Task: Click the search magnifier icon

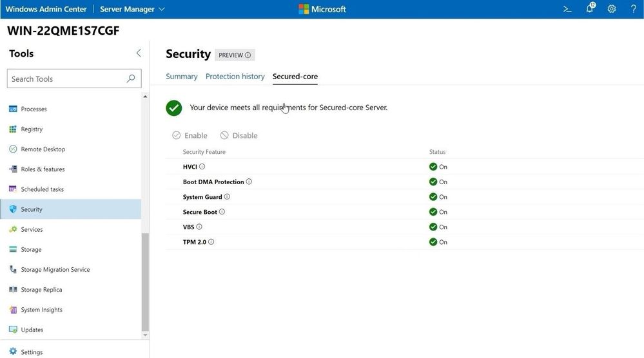Action: point(131,79)
